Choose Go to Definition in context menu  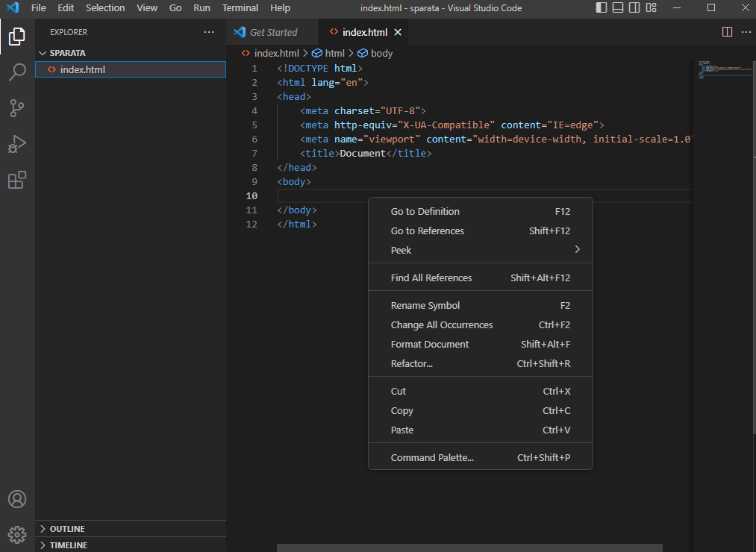(x=480, y=211)
